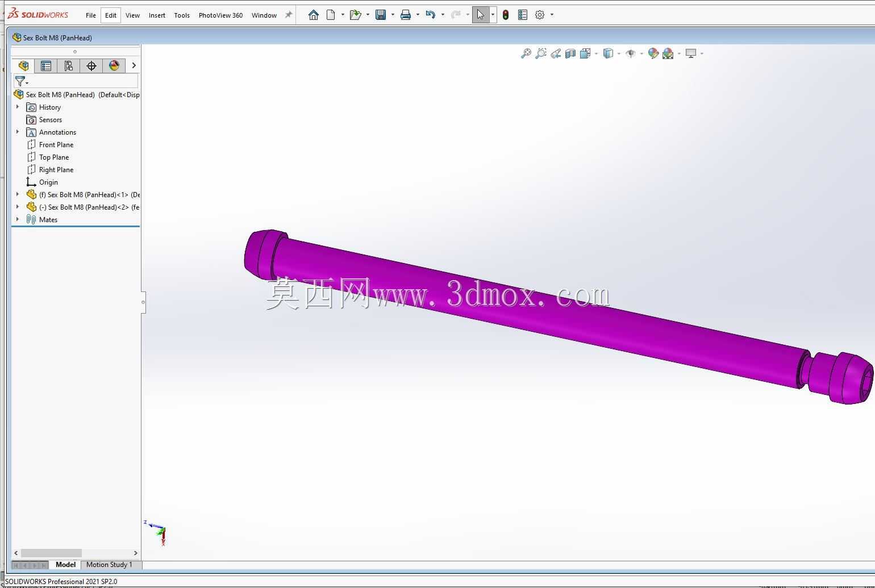Open the Undo history dropdown arrow

(443, 15)
